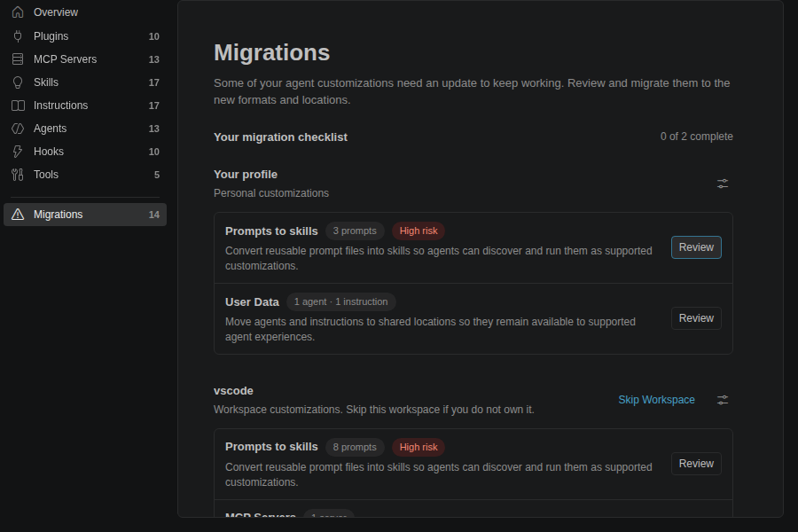Viewport: 798px width, 532px height.
Task: Click the 'Personal customizations' subtitle
Action: coord(271,193)
